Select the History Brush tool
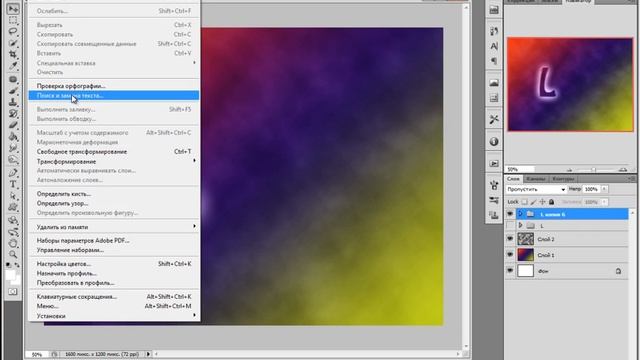 pyautogui.click(x=13, y=114)
